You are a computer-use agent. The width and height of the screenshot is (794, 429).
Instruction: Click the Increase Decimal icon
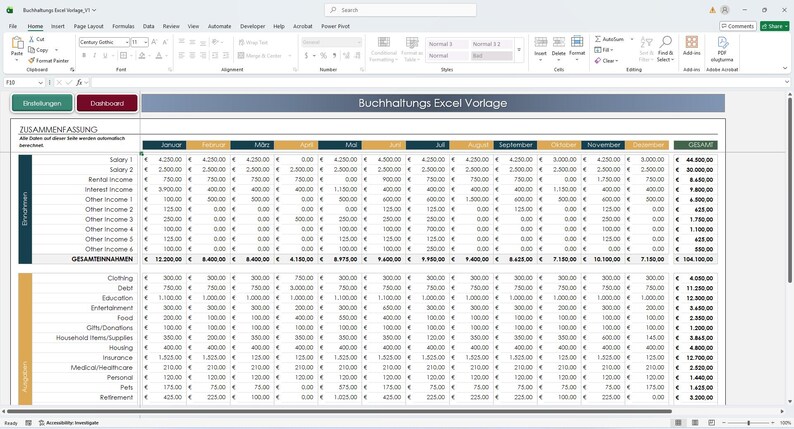[346, 55]
